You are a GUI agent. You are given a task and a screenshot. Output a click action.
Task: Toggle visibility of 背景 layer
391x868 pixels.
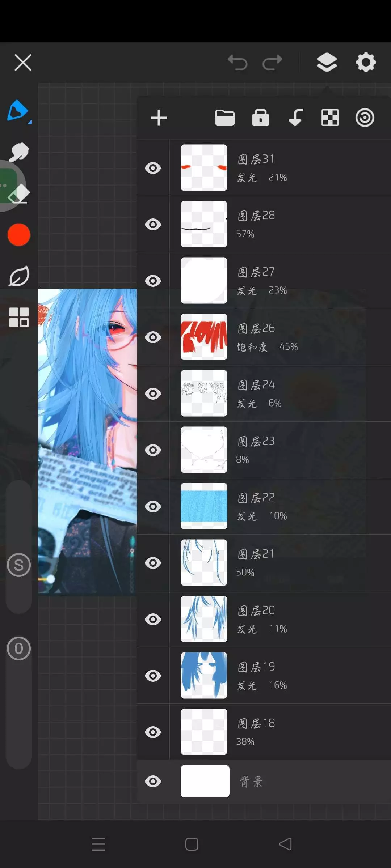tap(153, 782)
